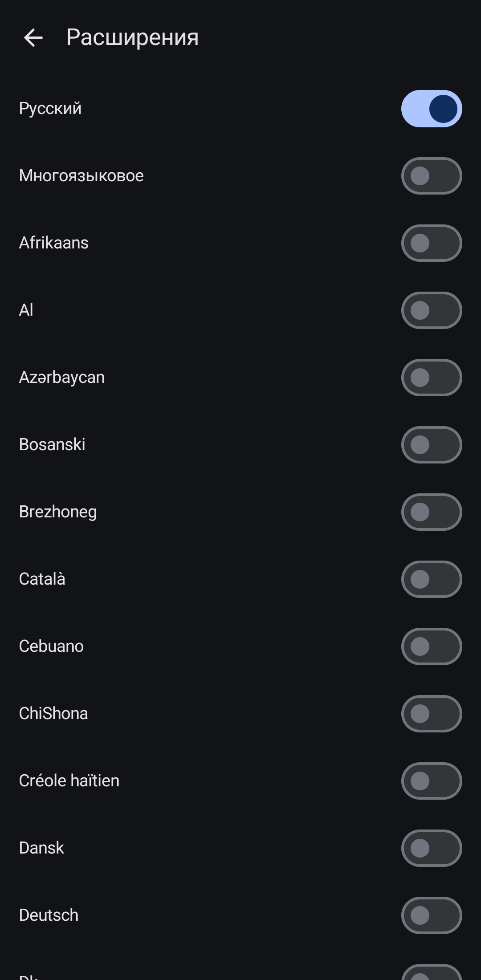
Task: Enable the Al language toggle
Action: pos(431,310)
